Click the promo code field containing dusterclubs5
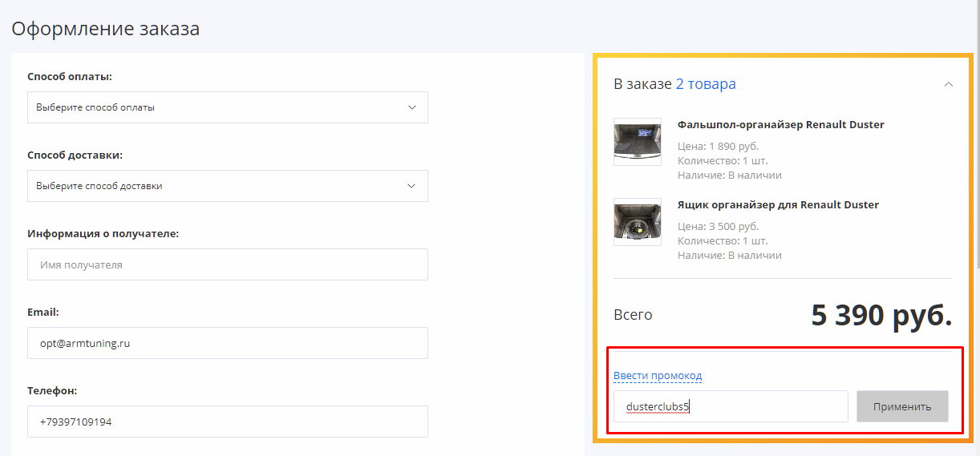The image size is (980, 456). pyautogui.click(x=731, y=406)
